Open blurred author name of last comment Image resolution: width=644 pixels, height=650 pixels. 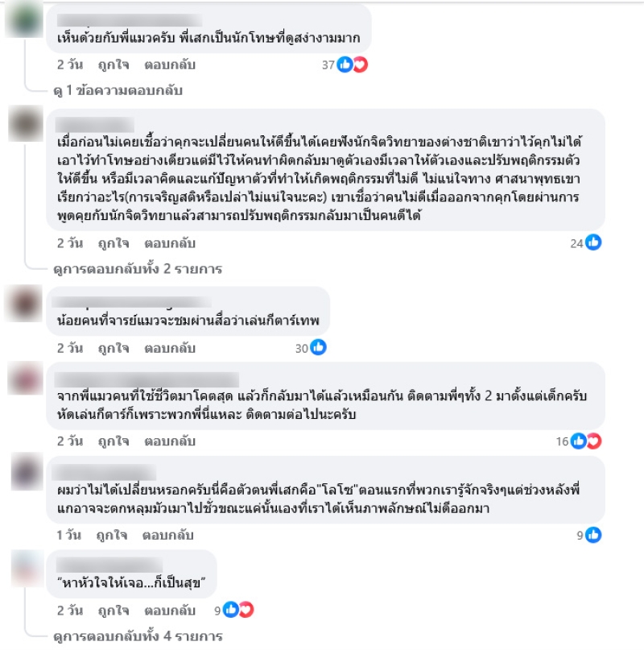[109, 565]
